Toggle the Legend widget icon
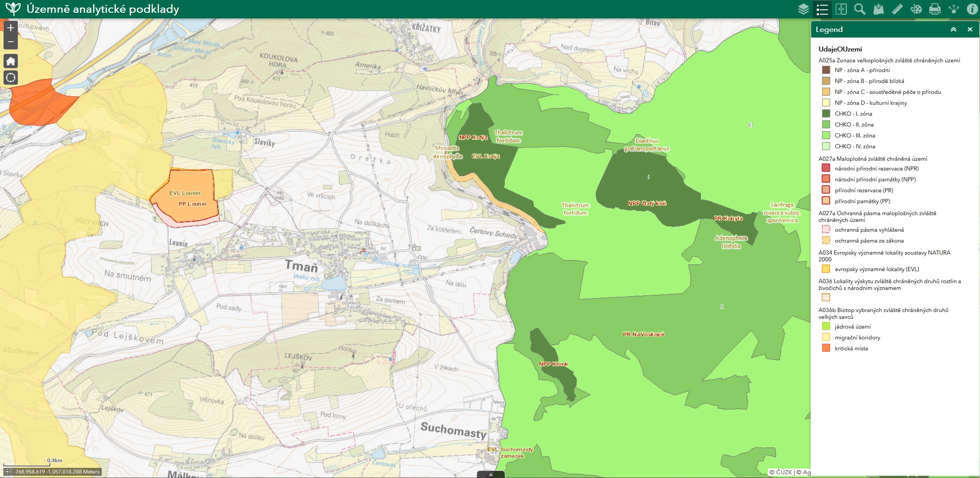Viewport: 980px width, 478px height. (x=822, y=9)
